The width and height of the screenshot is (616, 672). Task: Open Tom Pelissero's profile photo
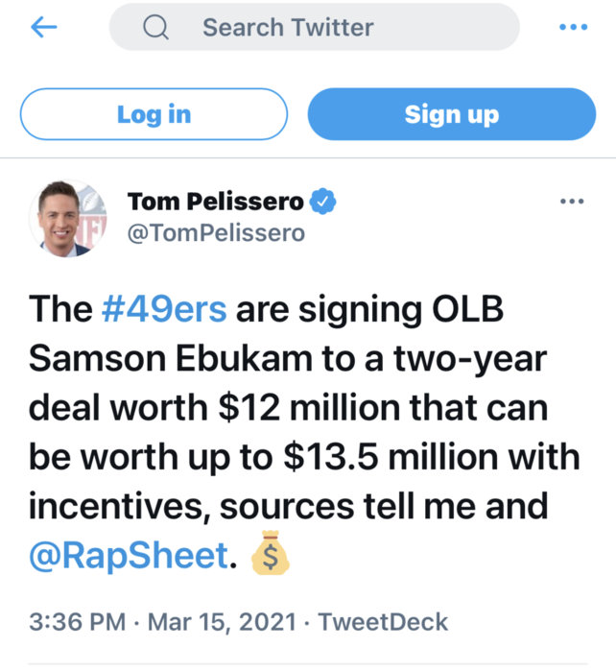[68, 219]
